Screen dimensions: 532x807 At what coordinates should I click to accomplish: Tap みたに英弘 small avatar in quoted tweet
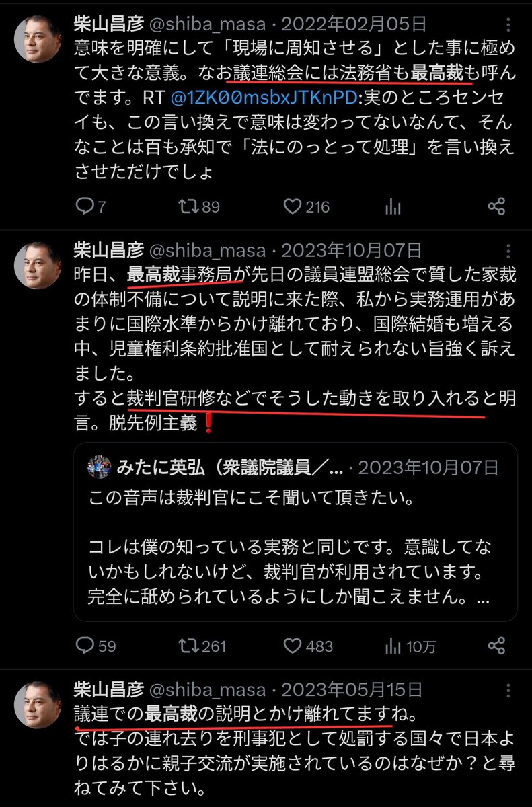point(100,466)
